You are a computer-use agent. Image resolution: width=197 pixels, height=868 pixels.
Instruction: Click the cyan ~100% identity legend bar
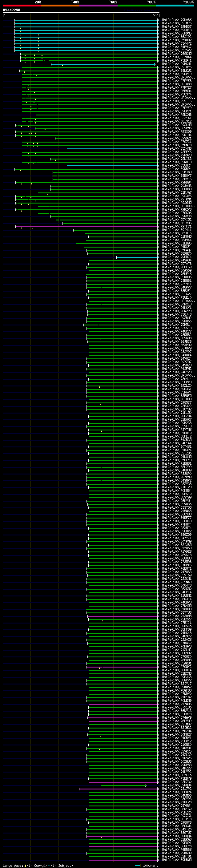(175, 6)
